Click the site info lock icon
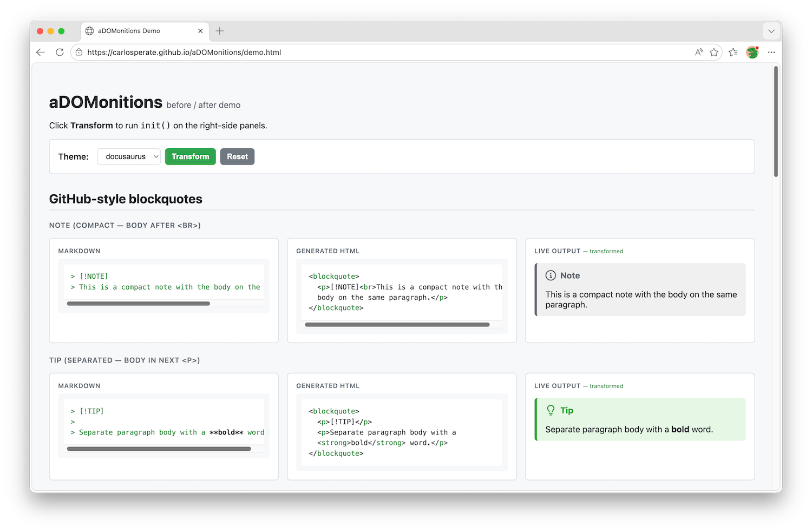812x532 pixels. tap(79, 52)
